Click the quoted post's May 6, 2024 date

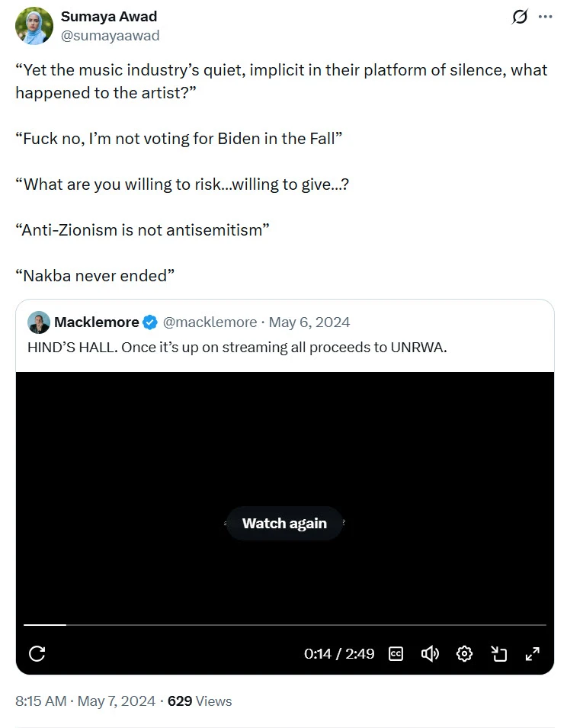click(x=309, y=322)
